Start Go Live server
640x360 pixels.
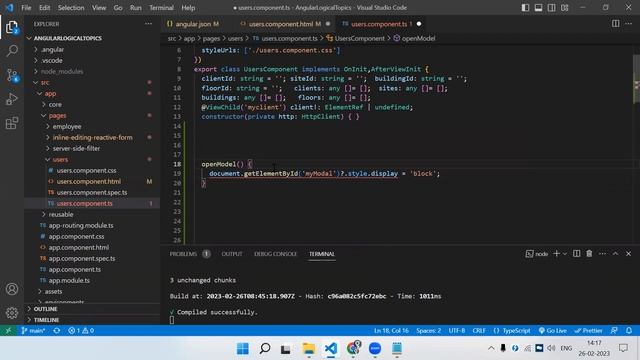(x=553, y=331)
